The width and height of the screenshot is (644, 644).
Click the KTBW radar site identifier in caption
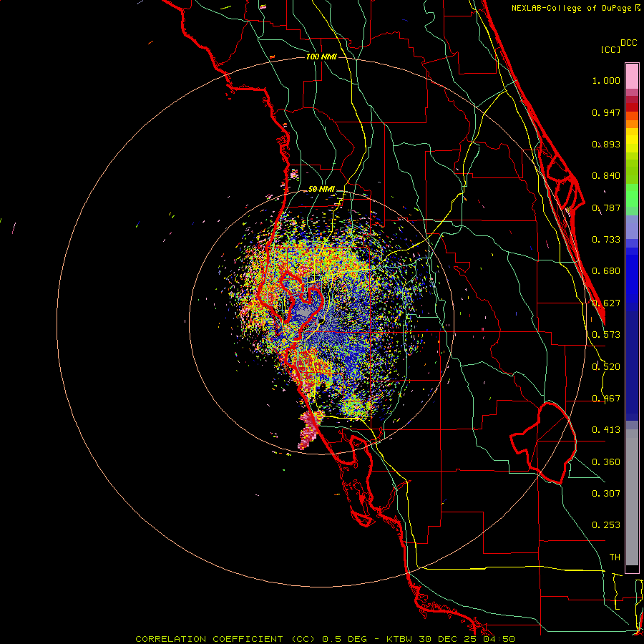401,639
